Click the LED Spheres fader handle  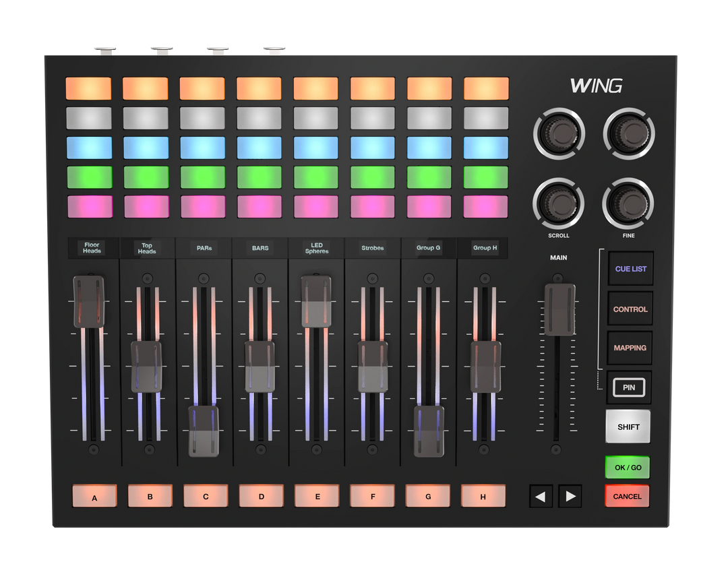(x=317, y=302)
